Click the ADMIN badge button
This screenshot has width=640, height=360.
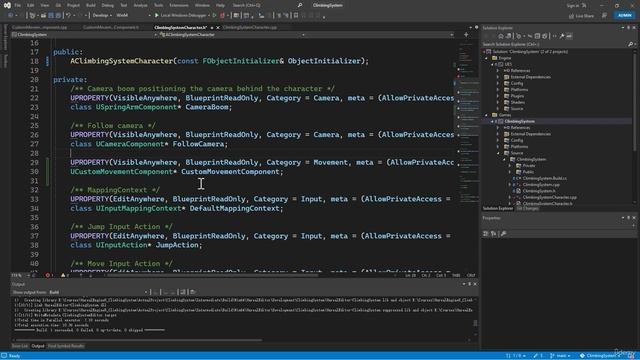(625, 16)
